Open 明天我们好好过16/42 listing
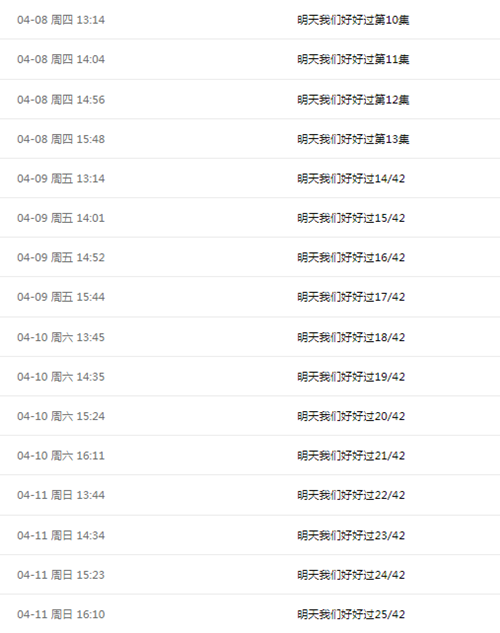 [x=351, y=258]
